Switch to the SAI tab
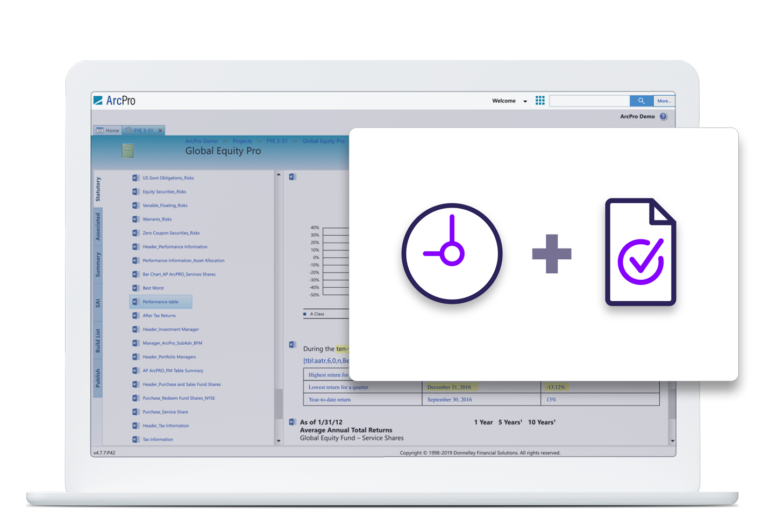 tap(97, 300)
